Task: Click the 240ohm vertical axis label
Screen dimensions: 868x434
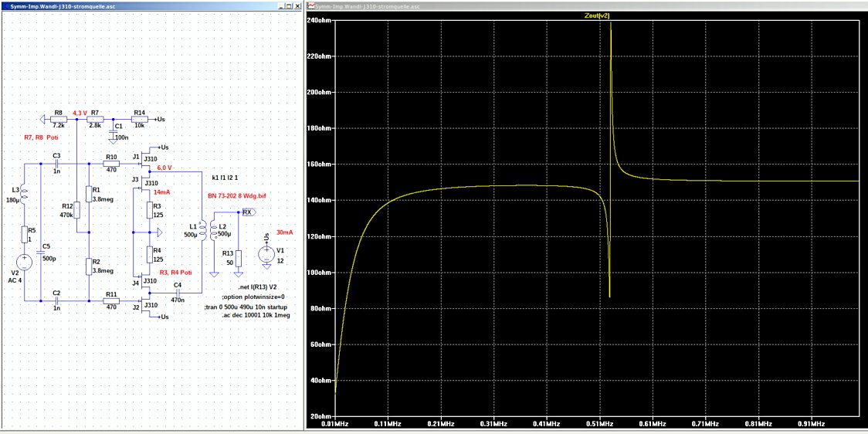Action: pos(320,20)
